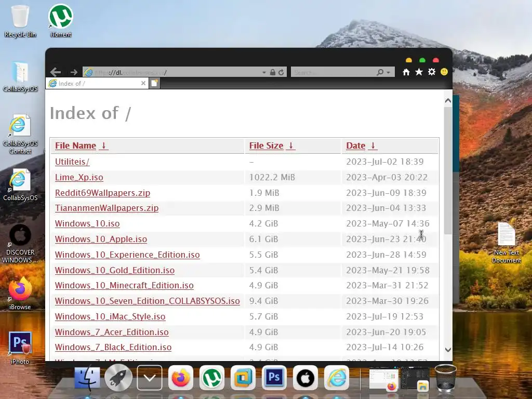The width and height of the screenshot is (532, 399).
Task: Click the search magnifier icon
Action: [380, 72]
